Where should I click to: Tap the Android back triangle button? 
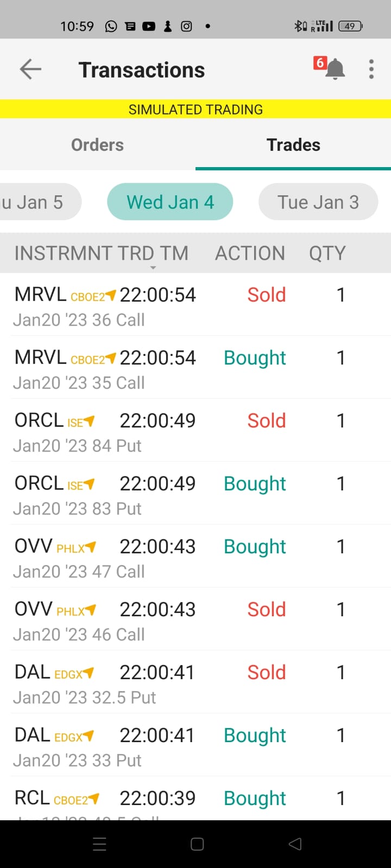click(295, 844)
